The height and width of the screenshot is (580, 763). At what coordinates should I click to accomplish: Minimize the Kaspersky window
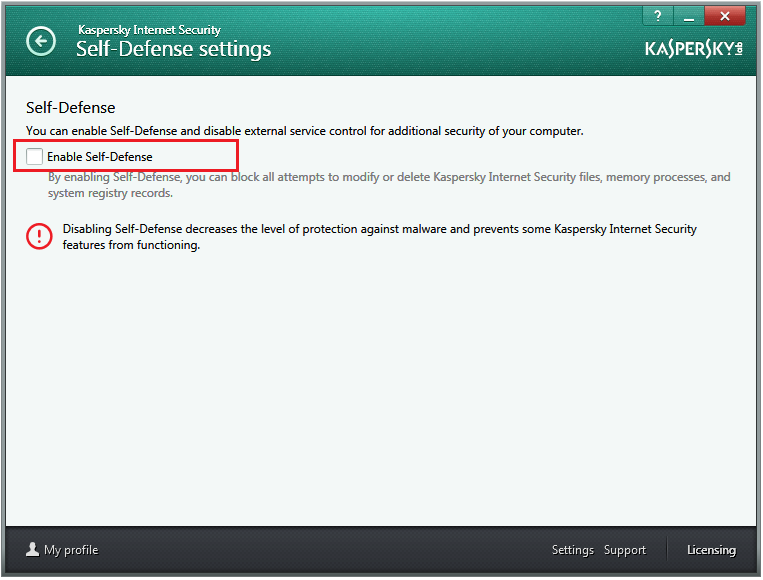(x=689, y=16)
